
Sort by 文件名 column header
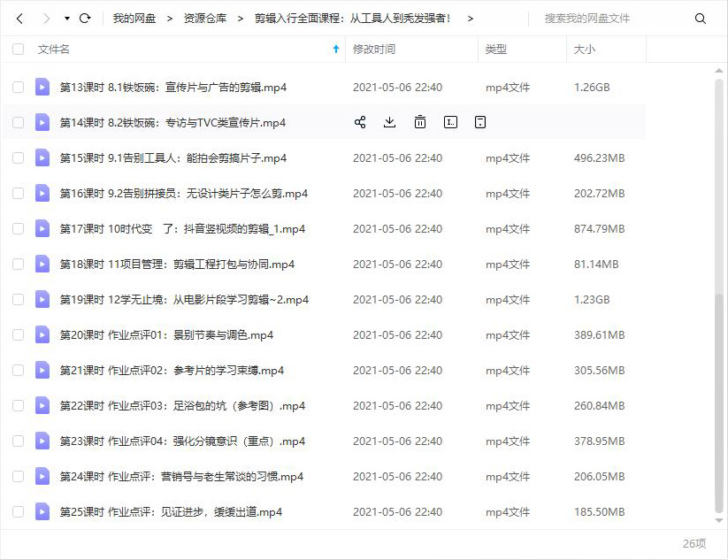[x=53, y=49]
